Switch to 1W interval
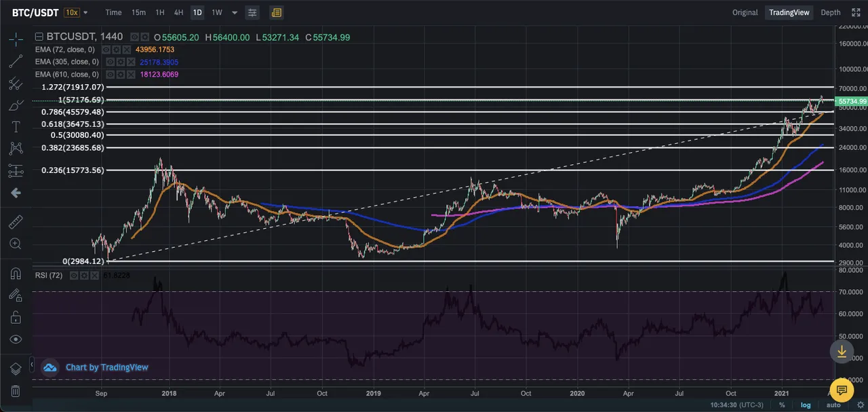Screen dimensions: 868x412 (217, 12)
